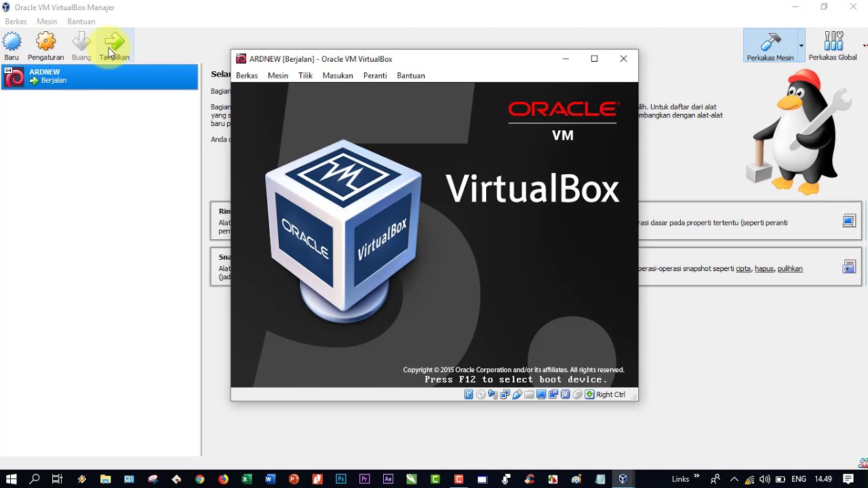This screenshot has height=488, width=868.
Task: Launch Google Chrome from the taskbar
Action: pyautogui.click(x=200, y=479)
